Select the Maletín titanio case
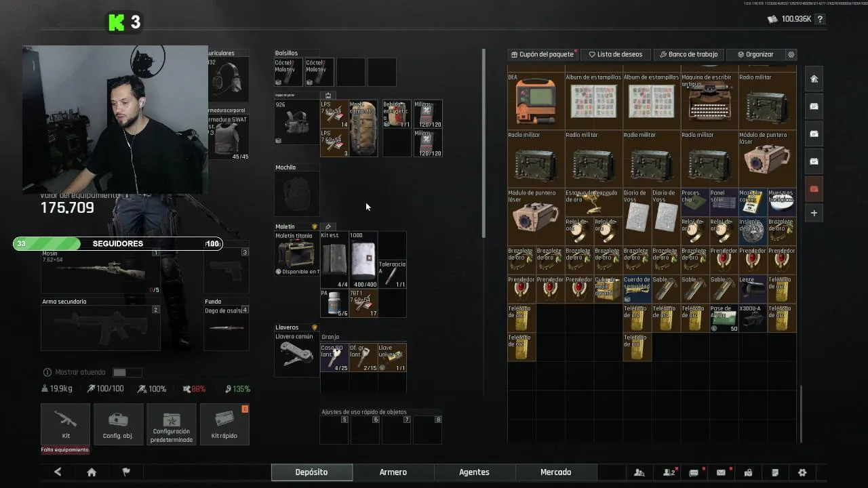 pyautogui.click(x=296, y=253)
